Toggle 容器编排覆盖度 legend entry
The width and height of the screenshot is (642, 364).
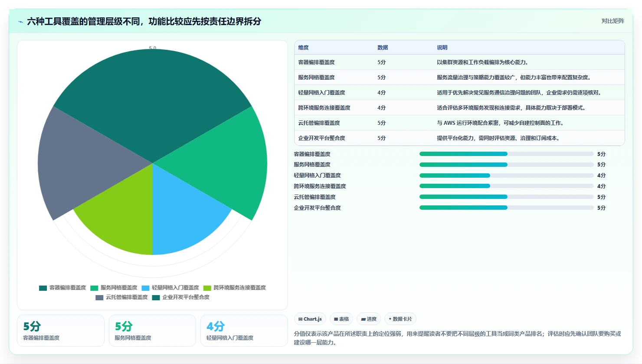pyautogui.click(x=62, y=288)
